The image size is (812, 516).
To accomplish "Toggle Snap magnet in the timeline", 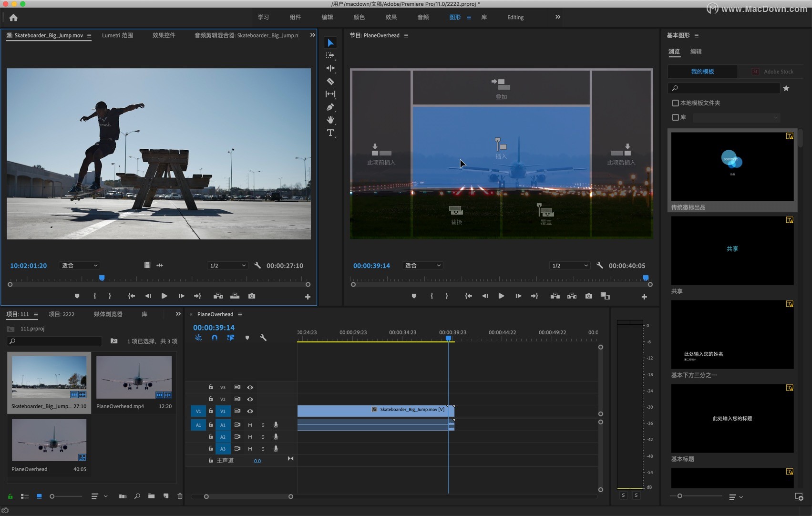I will [215, 338].
